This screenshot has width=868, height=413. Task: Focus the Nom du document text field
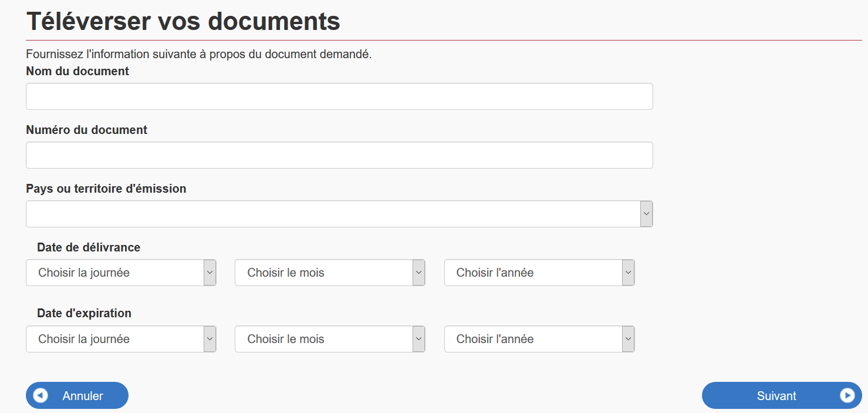339,96
